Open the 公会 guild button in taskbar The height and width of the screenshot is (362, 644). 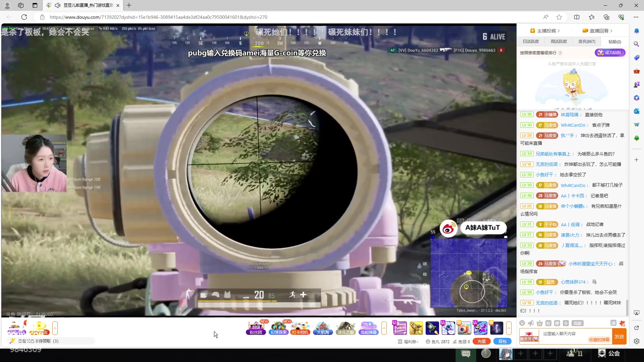click(x=609, y=353)
